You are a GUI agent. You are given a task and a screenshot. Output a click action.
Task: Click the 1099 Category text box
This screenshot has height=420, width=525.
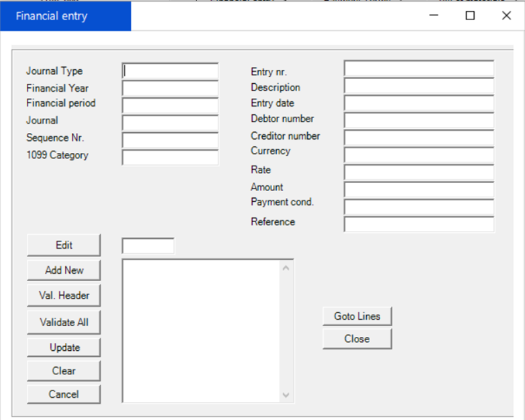pos(170,158)
